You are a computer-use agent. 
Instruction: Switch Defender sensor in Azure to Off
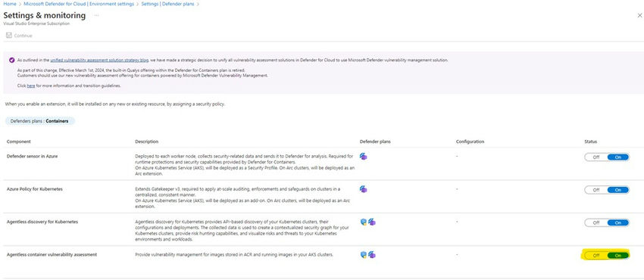click(596, 157)
